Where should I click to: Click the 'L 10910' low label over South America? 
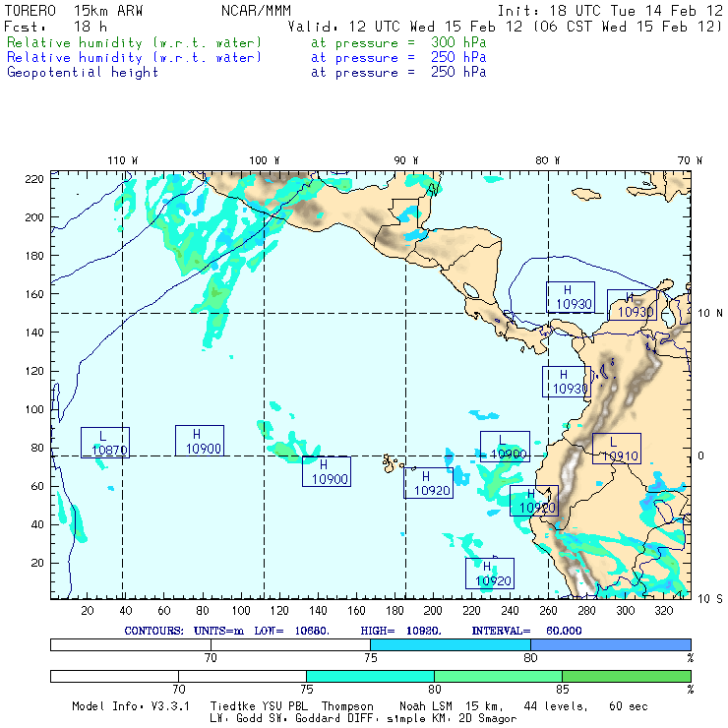click(x=617, y=449)
